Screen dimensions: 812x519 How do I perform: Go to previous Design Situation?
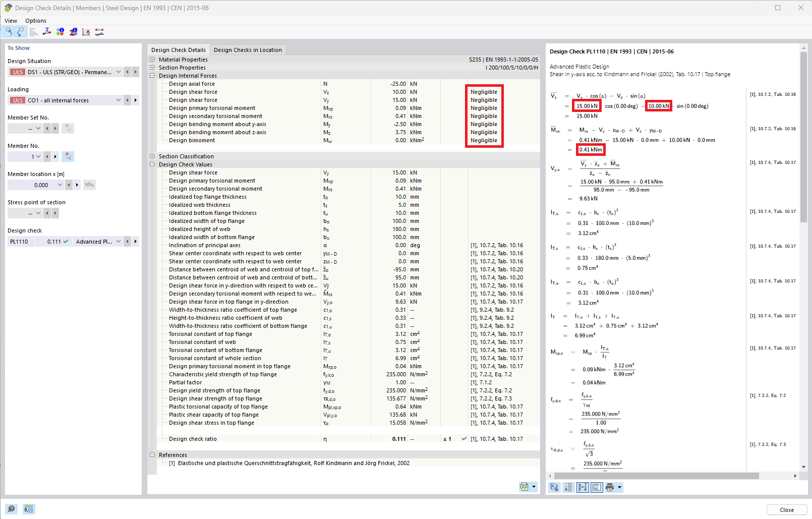tap(127, 72)
